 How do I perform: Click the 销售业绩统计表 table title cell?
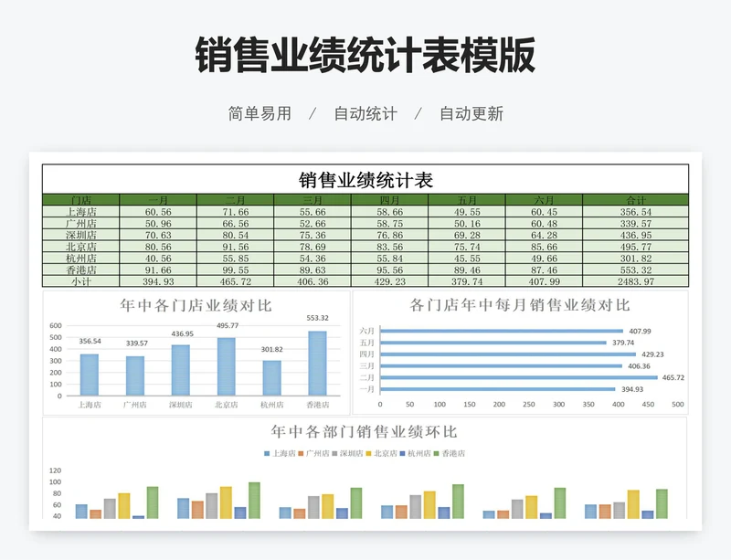[365, 180]
